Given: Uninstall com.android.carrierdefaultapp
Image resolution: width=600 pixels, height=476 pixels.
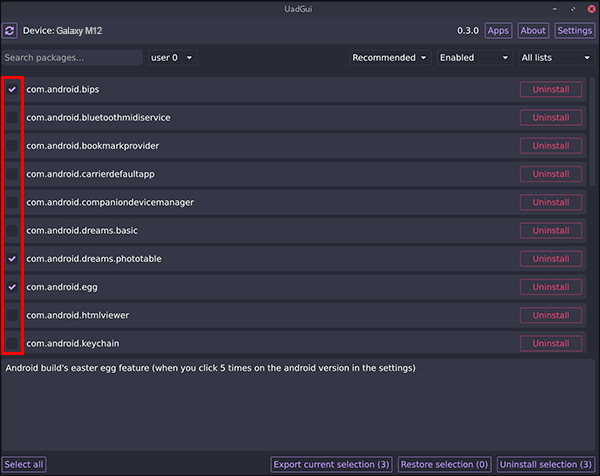Looking at the screenshot, I should [x=551, y=174].
